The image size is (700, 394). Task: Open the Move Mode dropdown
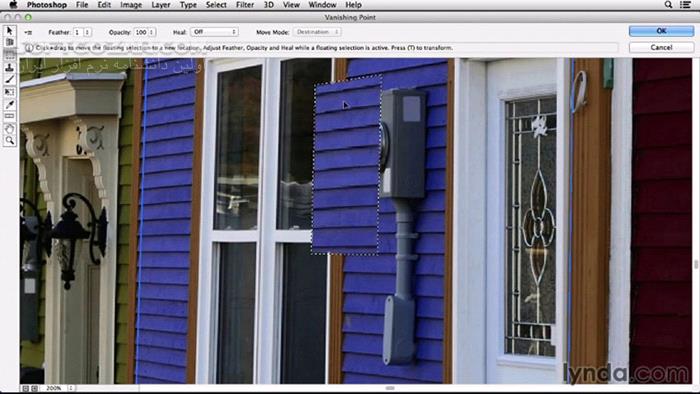317,32
